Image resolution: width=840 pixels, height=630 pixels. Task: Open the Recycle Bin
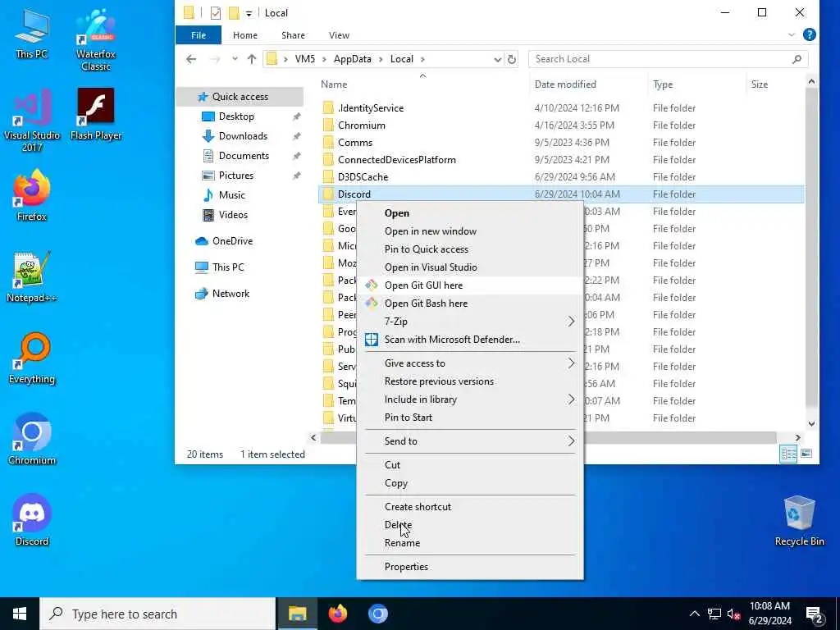[x=799, y=521]
